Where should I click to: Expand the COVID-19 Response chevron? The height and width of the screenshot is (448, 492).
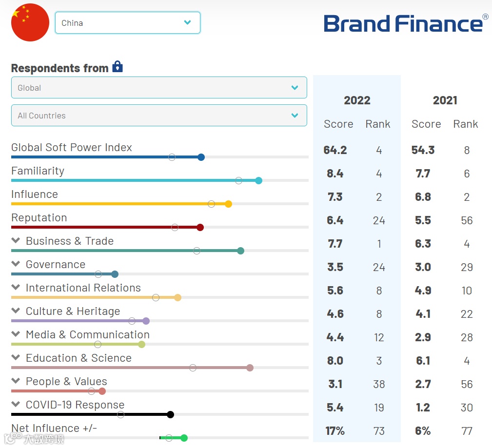pos(16,405)
